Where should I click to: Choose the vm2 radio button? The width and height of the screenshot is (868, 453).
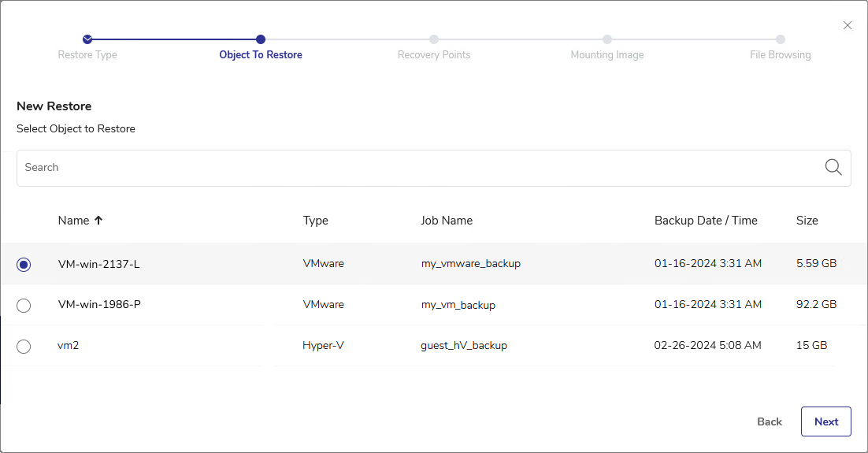coord(24,347)
